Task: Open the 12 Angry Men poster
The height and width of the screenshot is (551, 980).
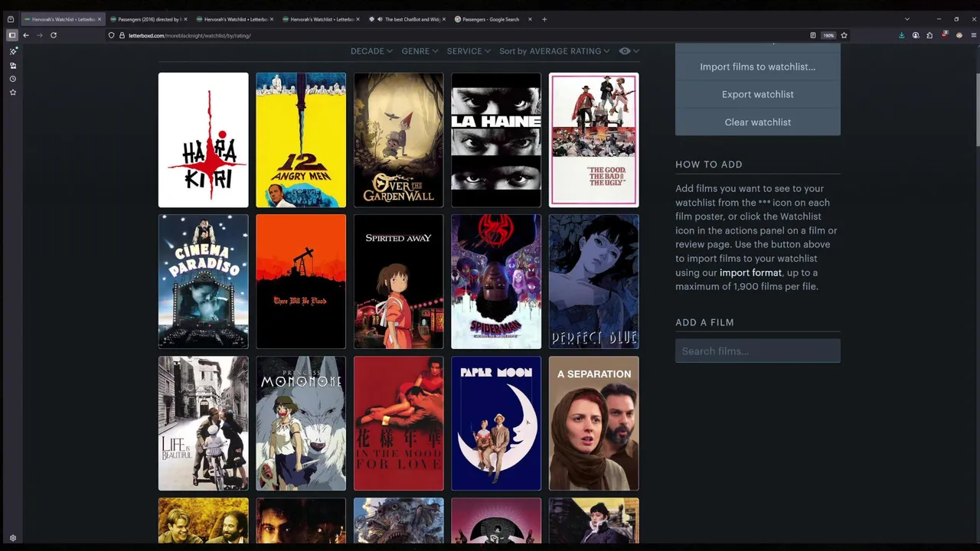Action: [x=301, y=140]
